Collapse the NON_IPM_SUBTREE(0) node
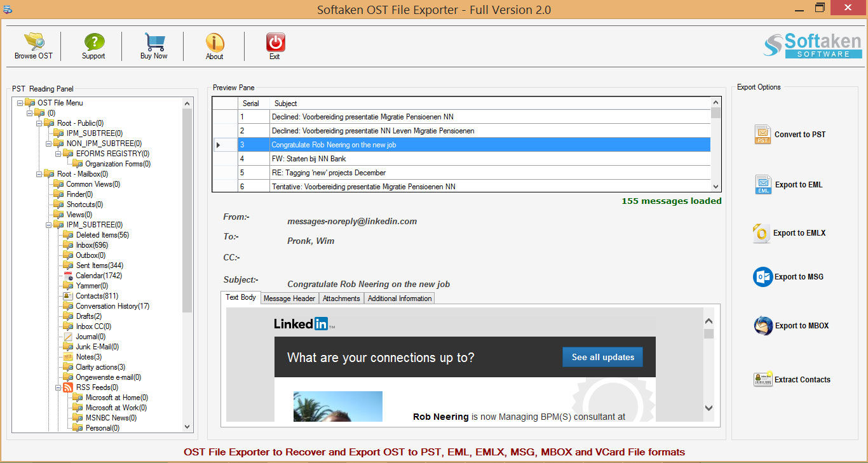Viewport: 868px width, 463px height. click(49, 144)
